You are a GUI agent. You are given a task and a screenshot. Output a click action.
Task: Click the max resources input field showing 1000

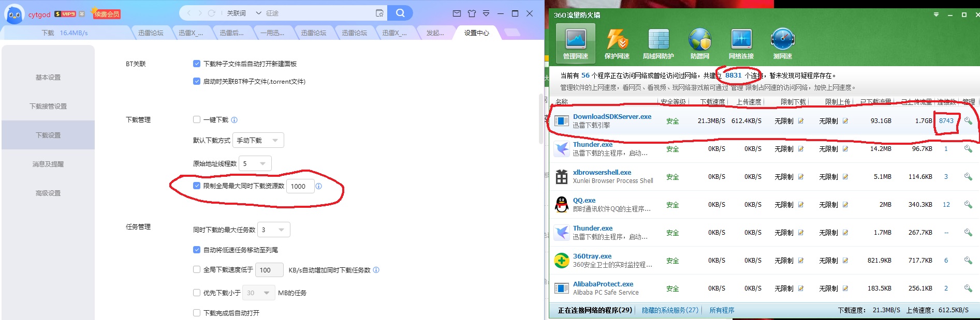click(300, 186)
